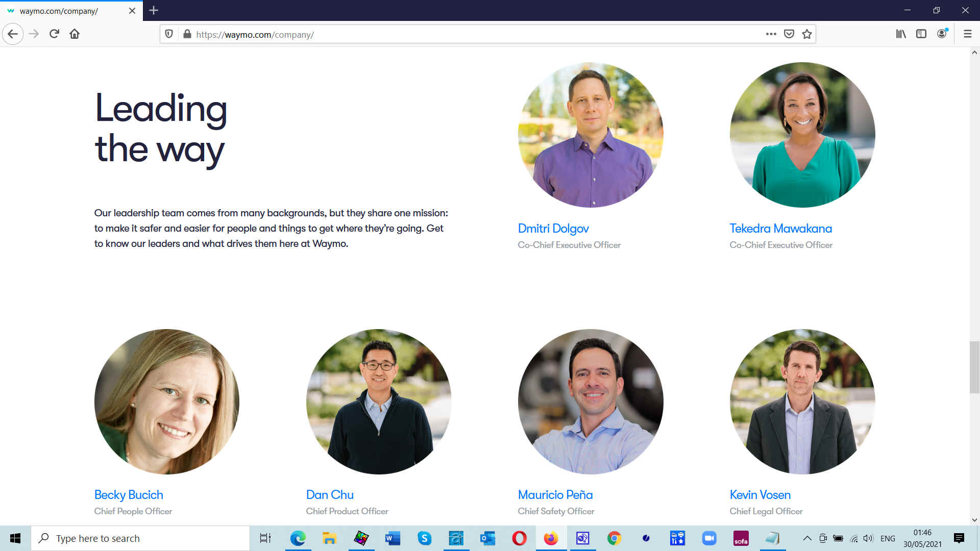Launch Microsoft Edge from the taskbar
This screenshot has width=980, height=551.
pos(298,538)
